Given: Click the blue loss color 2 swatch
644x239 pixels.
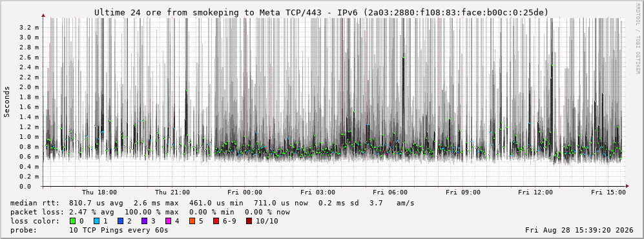Looking at the screenshot, I should tap(120, 222).
